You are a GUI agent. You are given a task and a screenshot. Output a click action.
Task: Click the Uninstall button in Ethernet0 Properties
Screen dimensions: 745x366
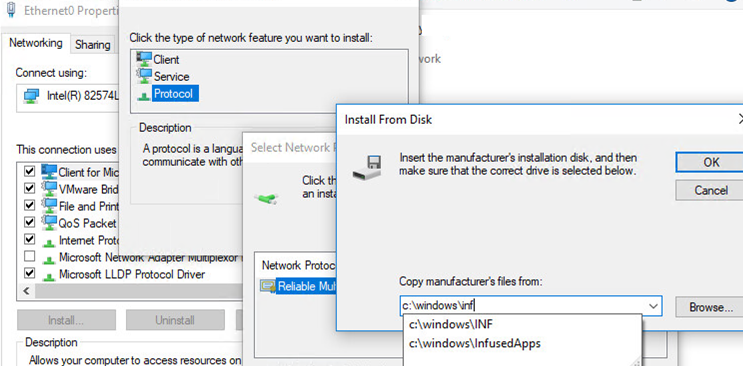pos(175,320)
